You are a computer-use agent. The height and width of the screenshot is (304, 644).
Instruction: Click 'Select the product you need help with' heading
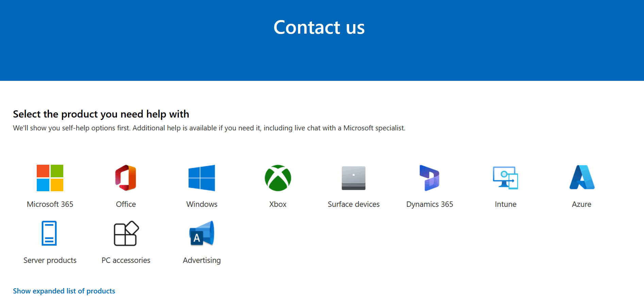point(101,114)
